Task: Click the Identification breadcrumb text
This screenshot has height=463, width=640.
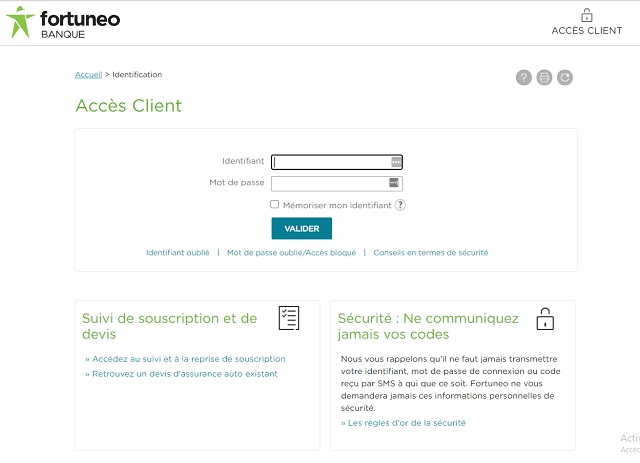Action: [x=137, y=75]
